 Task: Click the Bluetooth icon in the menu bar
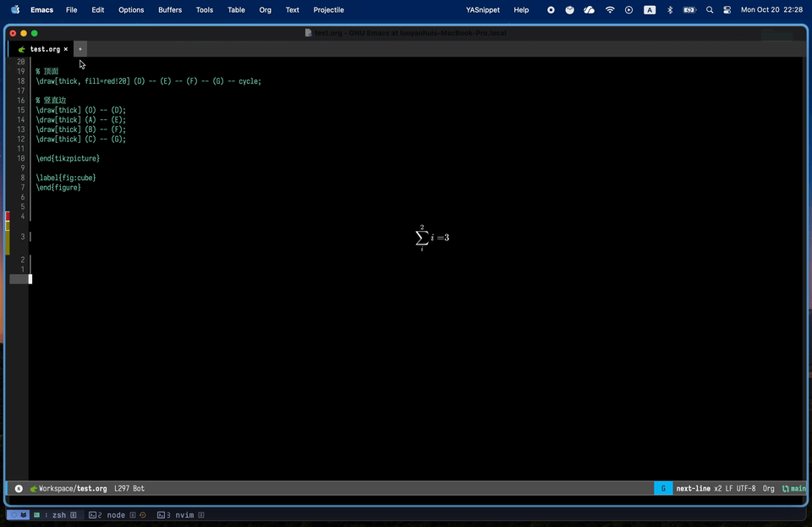coord(669,9)
